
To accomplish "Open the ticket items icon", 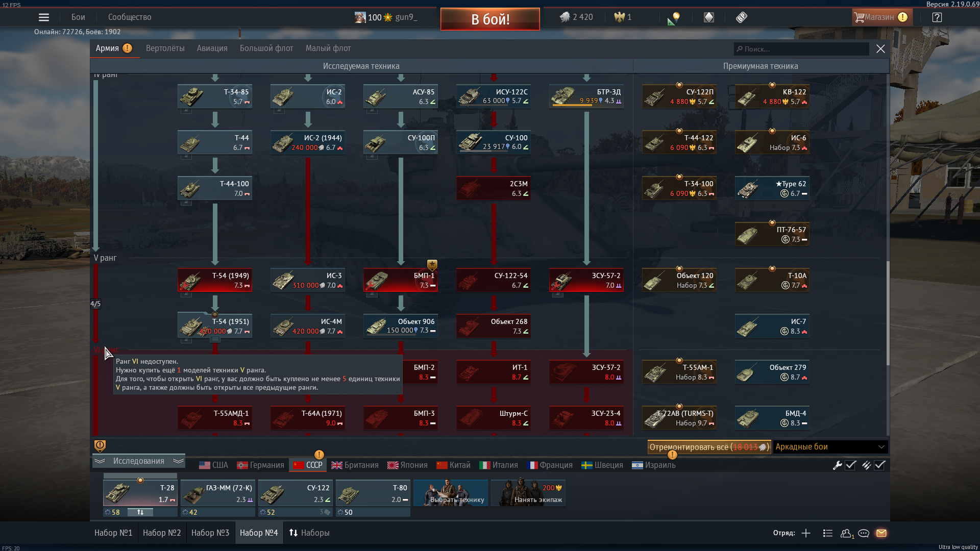I will tap(742, 17).
